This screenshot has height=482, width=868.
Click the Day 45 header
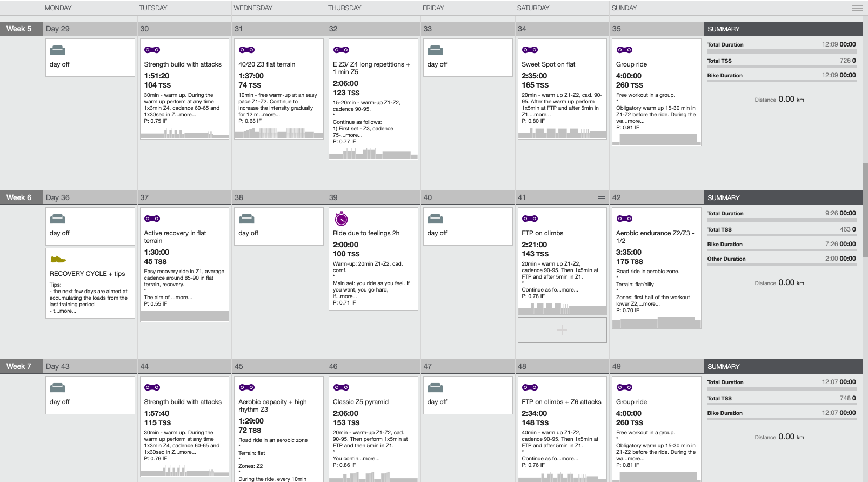click(x=279, y=366)
